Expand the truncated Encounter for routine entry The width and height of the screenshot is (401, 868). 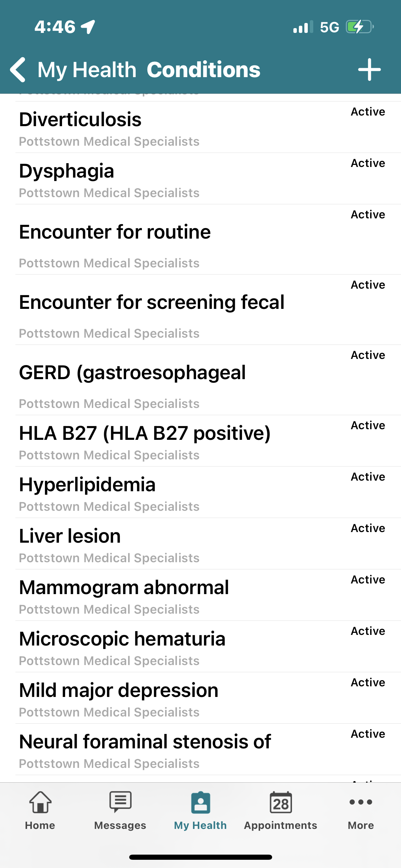115,232
